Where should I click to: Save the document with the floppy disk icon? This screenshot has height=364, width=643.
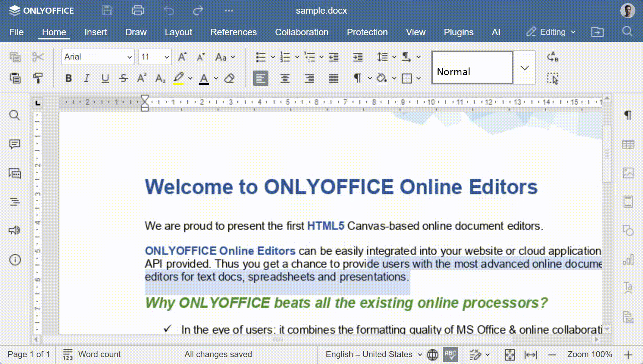[x=107, y=10]
